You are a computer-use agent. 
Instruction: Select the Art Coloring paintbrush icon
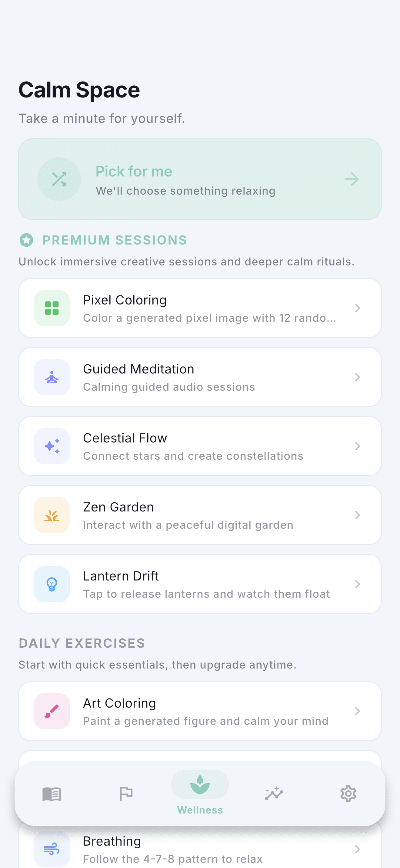click(x=52, y=711)
